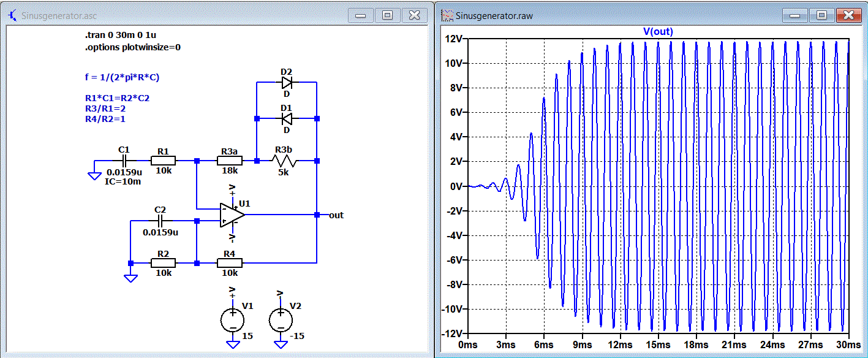Click the waveform icon in Sinusgenerator.raw title bar

click(448, 15)
